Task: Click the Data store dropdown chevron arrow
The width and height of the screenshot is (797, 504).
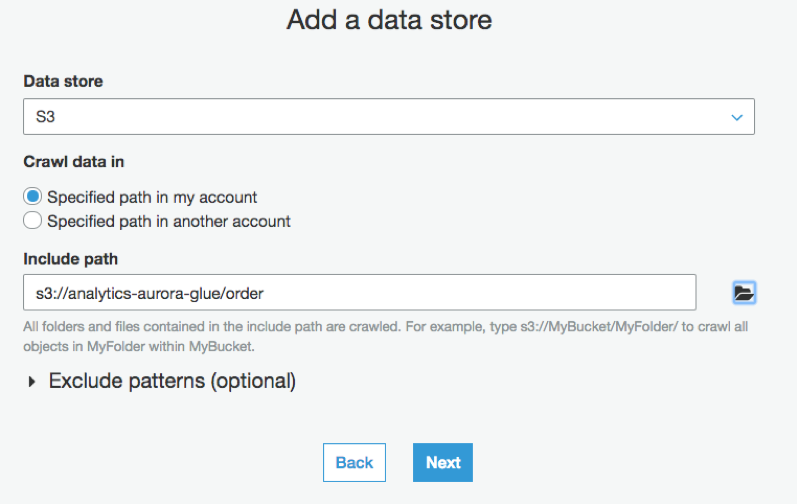Action: [737, 117]
